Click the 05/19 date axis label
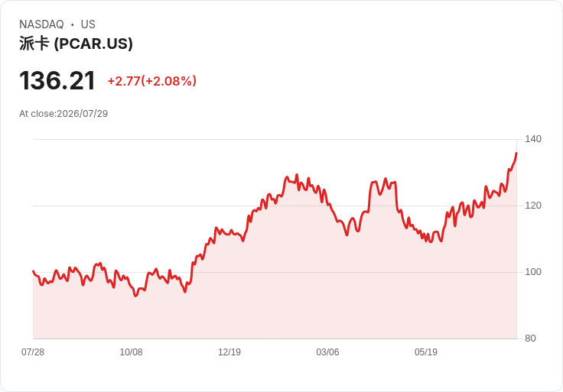Screen dimensions: 563x392 point(426,352)
